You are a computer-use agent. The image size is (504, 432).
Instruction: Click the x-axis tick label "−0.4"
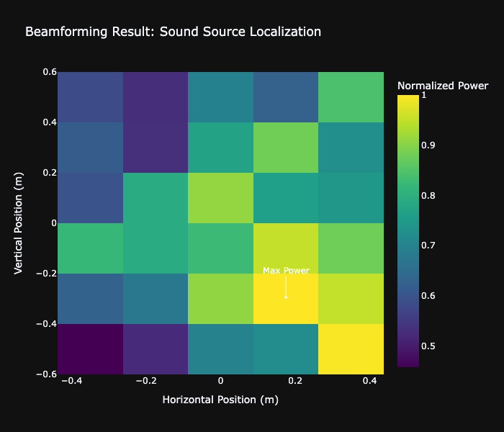tap(70, 380)
